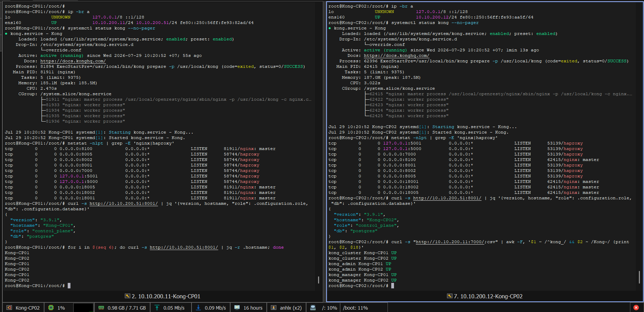Click the CP01 terminal command prompt cursor
Viewport: 644px width, 312px height.
[69, 286]
